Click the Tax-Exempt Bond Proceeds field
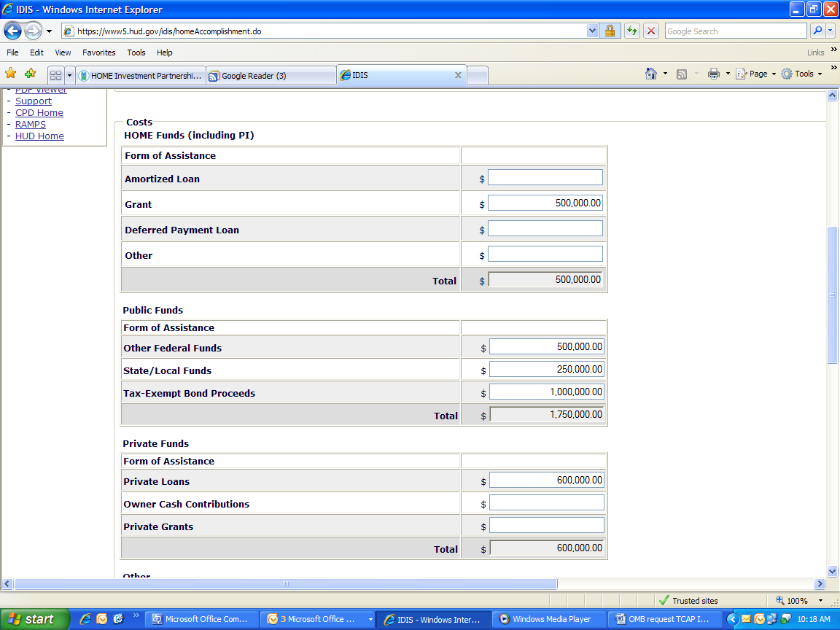 (x=546, y=392)
